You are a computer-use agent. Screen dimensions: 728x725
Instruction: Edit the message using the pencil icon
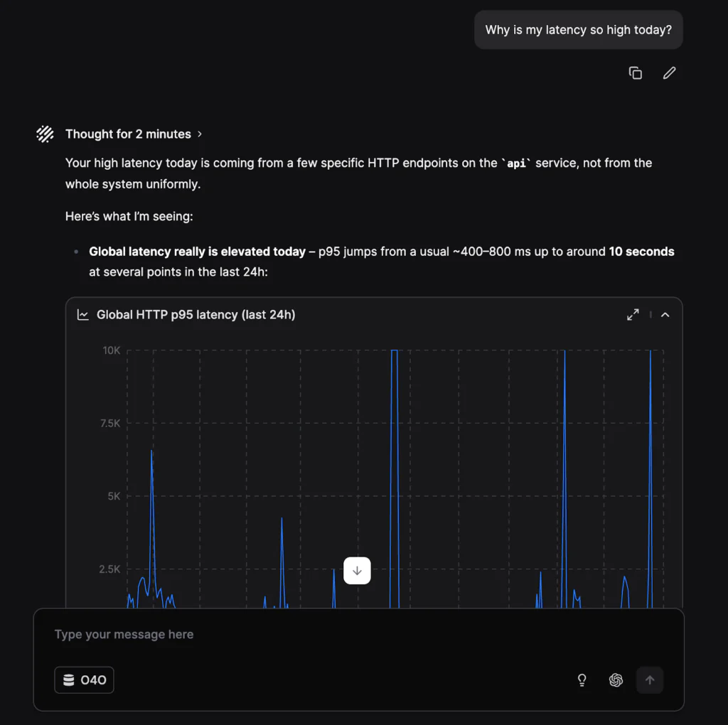(x=669, y=72)
